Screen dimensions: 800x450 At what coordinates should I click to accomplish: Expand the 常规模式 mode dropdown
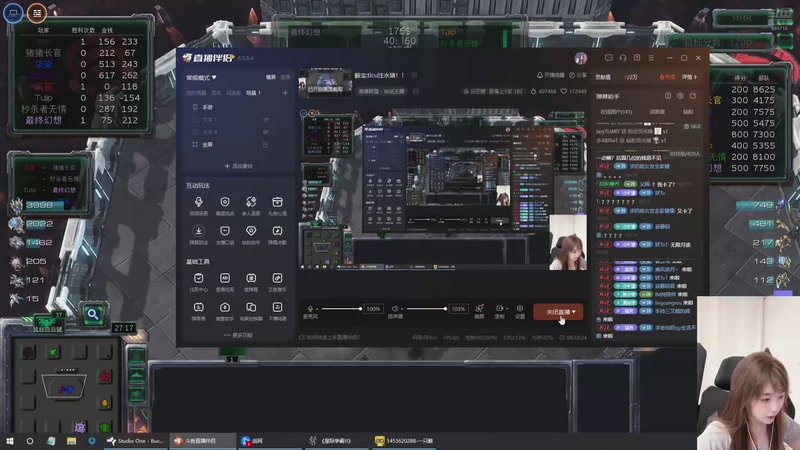[x=201, y=78]
